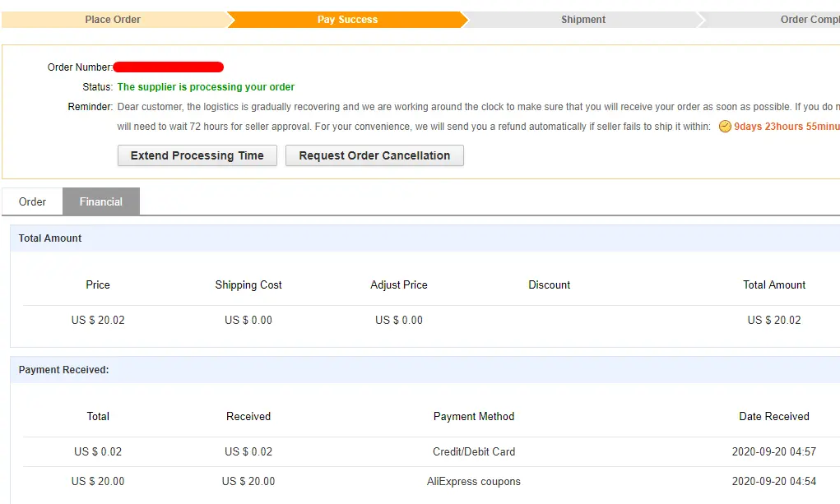Click the Price column header
840x504 pixels.
click(98, 285)
